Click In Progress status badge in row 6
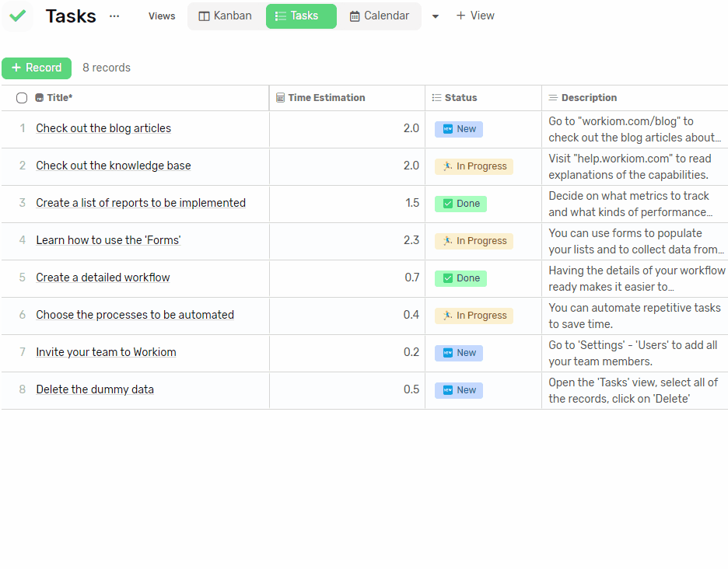 (x=474, y=316)
